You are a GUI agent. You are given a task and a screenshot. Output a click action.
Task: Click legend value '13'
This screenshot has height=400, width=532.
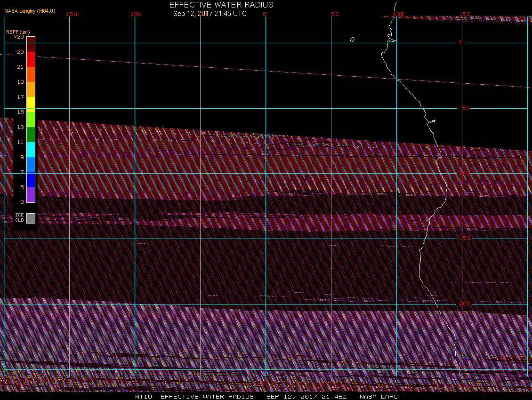coord(20,127)
